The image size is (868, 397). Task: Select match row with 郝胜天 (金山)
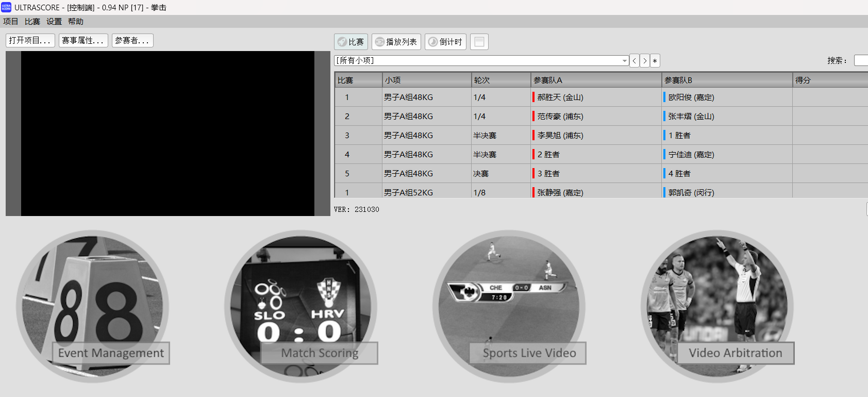click(x=560, y=97)
